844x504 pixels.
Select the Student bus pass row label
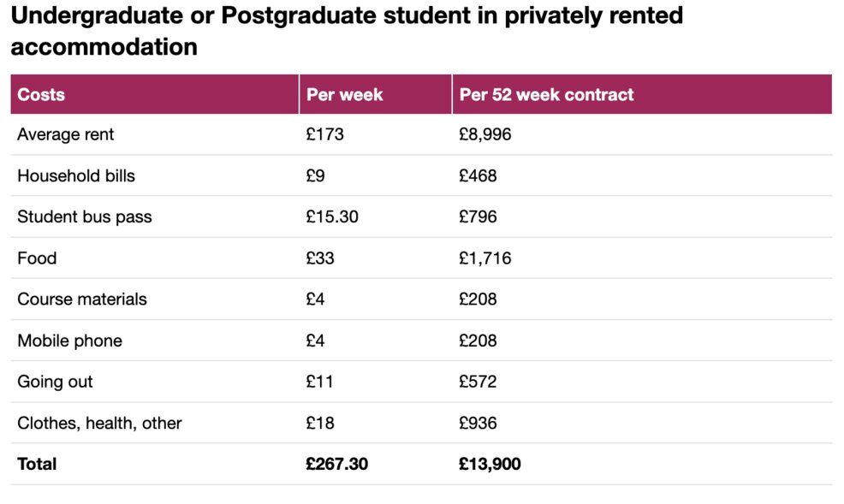[85, 216]
